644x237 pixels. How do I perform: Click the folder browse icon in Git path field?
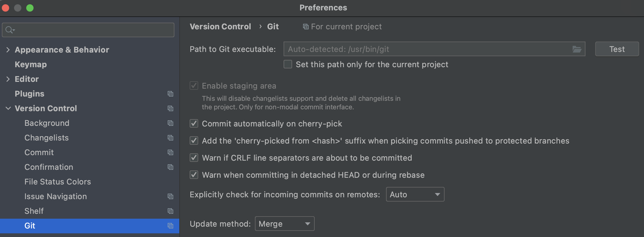(577, 49)
